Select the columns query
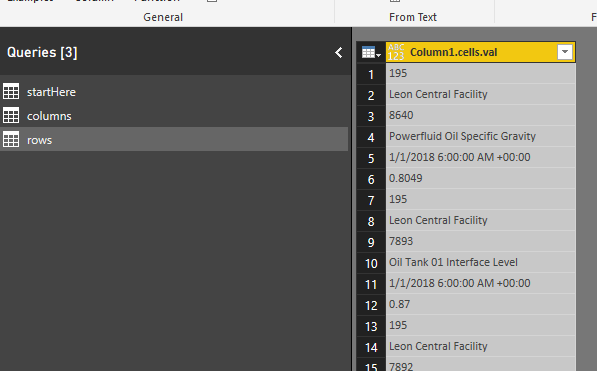This screenshot has width=597, height=371. point(174,116)
